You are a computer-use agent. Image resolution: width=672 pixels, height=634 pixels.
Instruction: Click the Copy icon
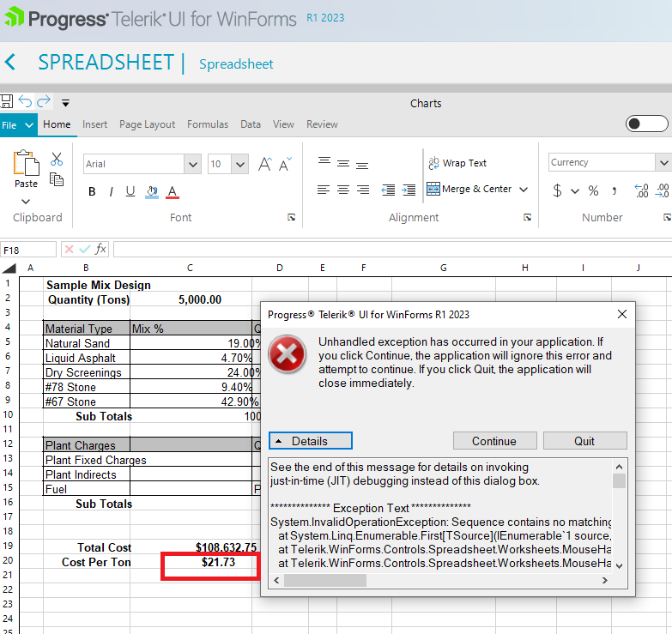click(x=57, y=179)
